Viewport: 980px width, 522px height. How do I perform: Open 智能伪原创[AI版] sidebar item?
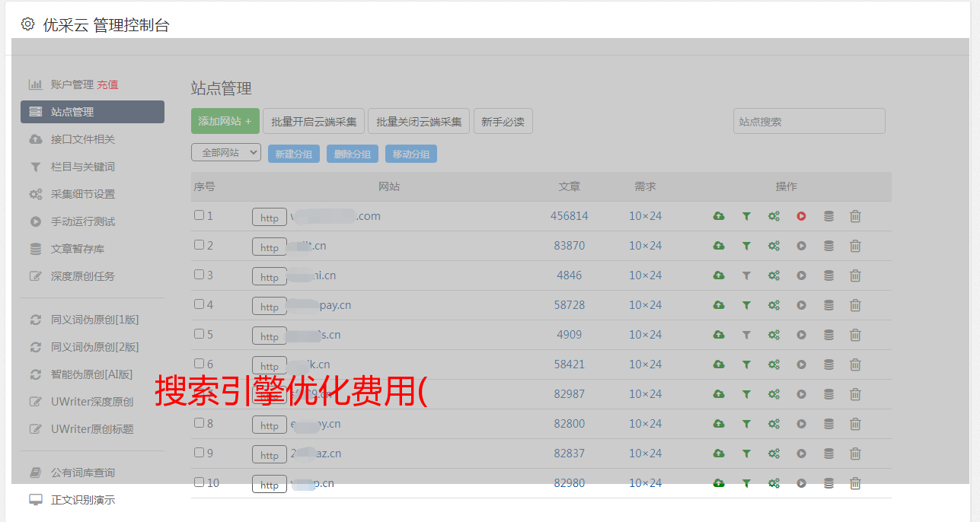(92, 374)
